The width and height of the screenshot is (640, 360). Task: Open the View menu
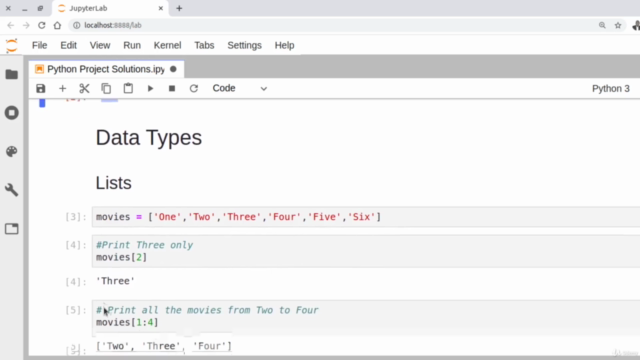[x=100, y=45]
